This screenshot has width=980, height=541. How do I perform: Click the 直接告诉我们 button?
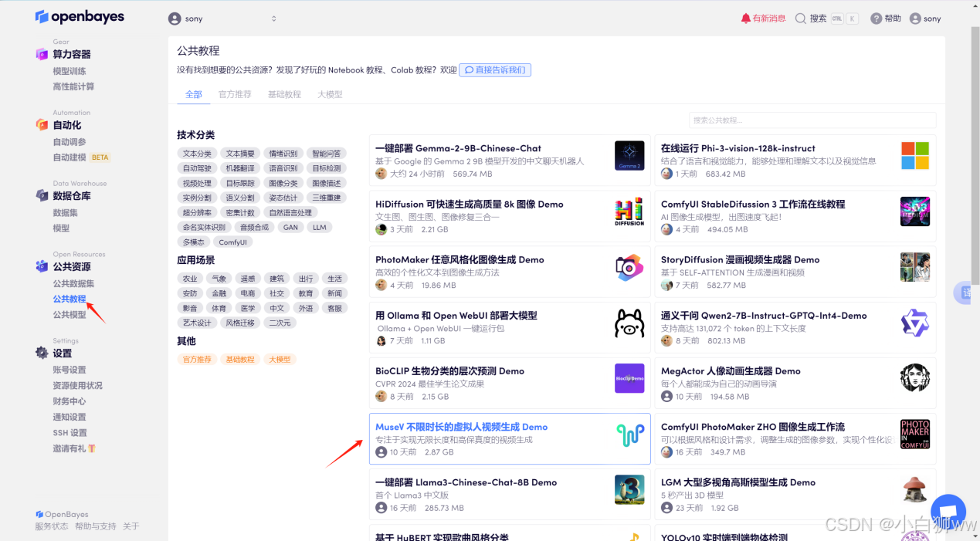[495, 69]
